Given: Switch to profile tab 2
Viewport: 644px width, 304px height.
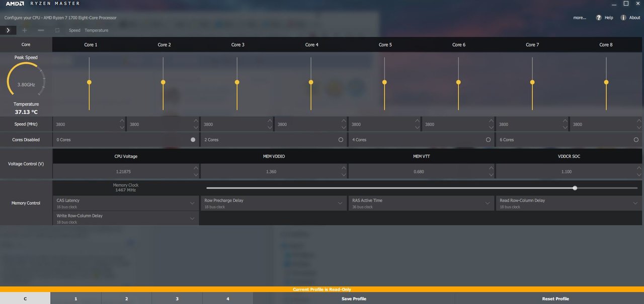Looking at the screenshot, I should (126, 298).
